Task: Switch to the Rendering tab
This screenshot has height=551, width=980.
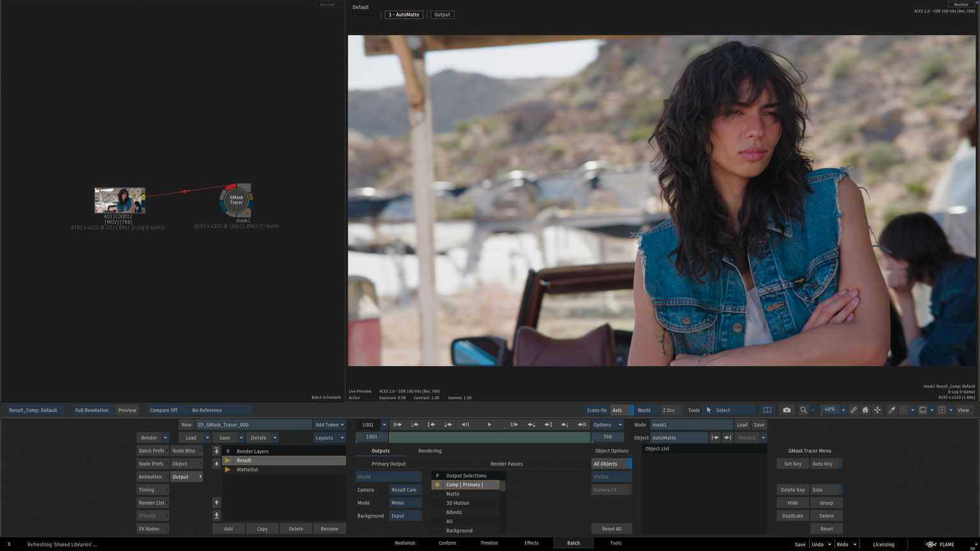Action: [429, 451]
